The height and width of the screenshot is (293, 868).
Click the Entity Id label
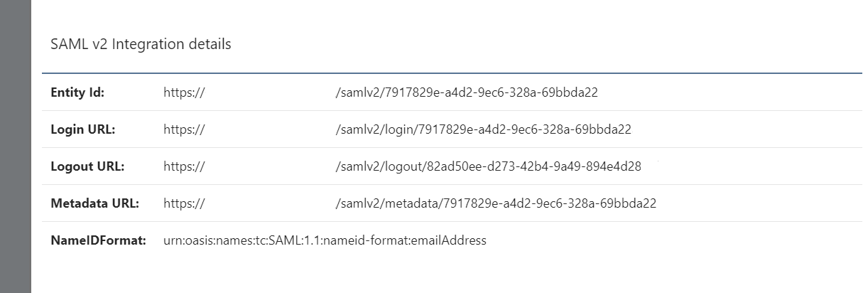(77, 92)
